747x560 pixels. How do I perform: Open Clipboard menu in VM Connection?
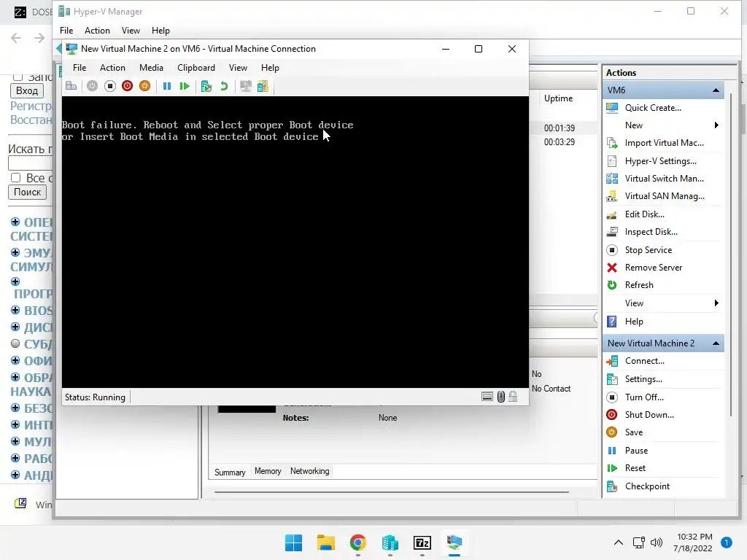pyautogui.click(x=196, y=68)
